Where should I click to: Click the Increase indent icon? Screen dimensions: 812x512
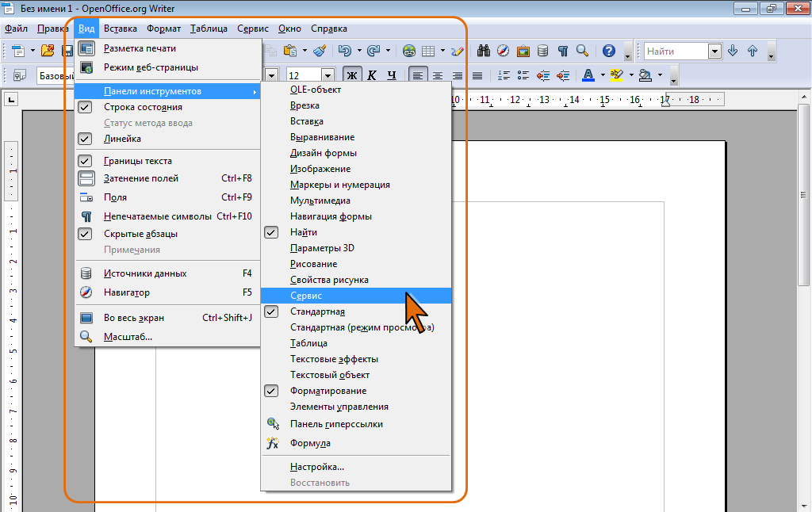563,75
